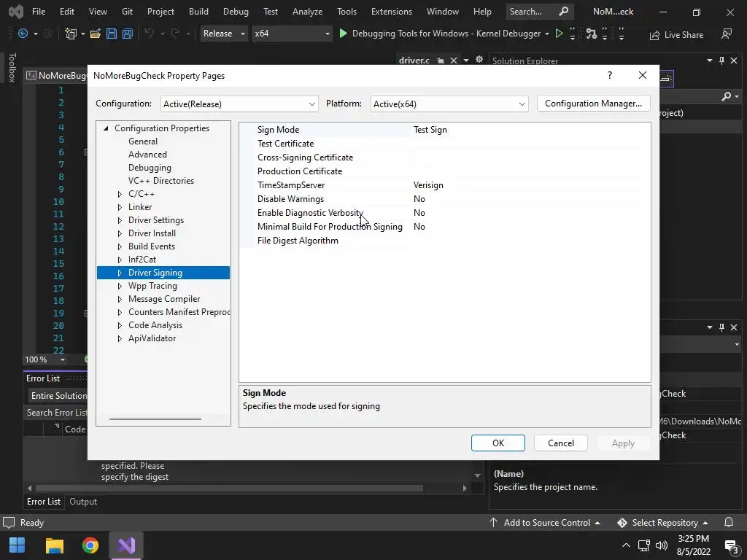Click the start without debugging outline arrow

click(x=560, y=34)
